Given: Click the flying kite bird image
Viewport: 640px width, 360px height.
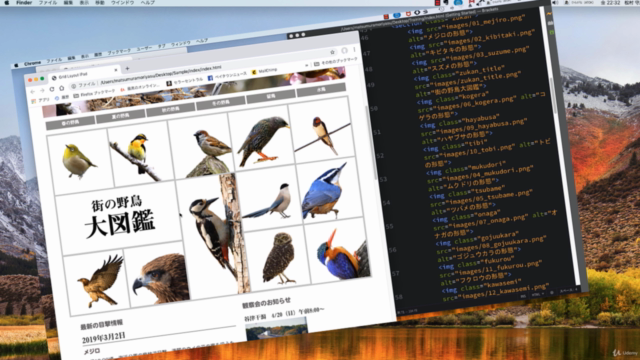Looking at the screenshot, I should pyautogui.click(x=97, y=282).
